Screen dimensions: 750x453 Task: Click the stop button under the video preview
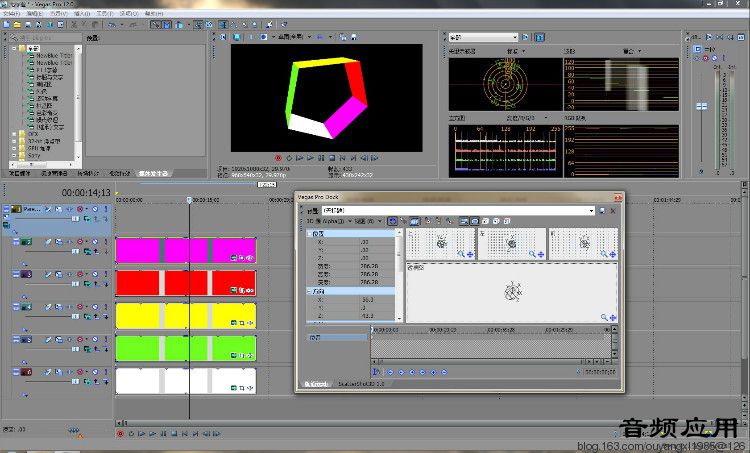click(332, 158)
